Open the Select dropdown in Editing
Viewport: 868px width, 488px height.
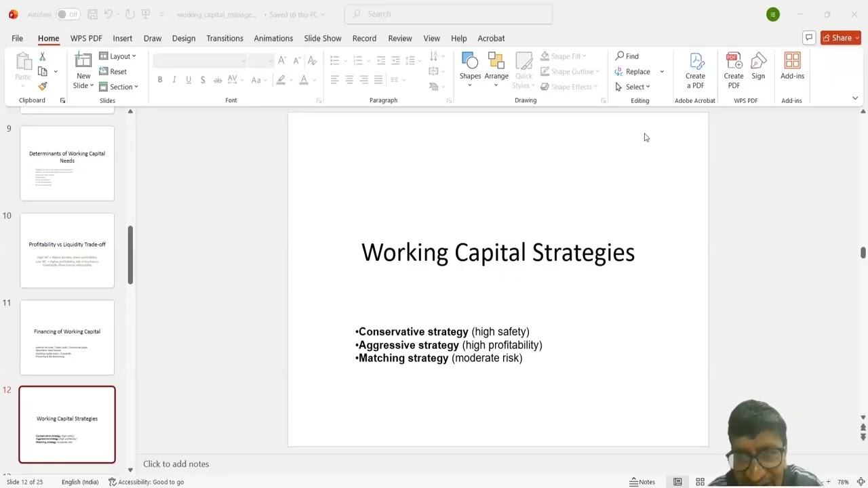tap(633, 87)
